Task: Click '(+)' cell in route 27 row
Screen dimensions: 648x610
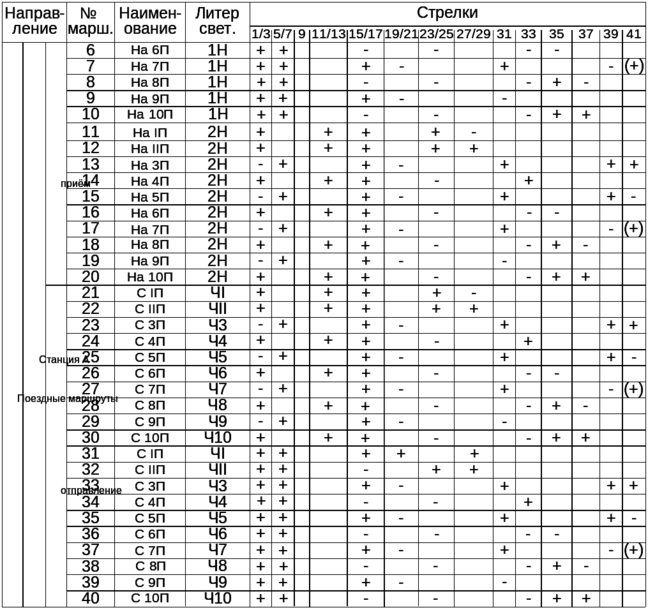Action: click(x=634, y=389)
